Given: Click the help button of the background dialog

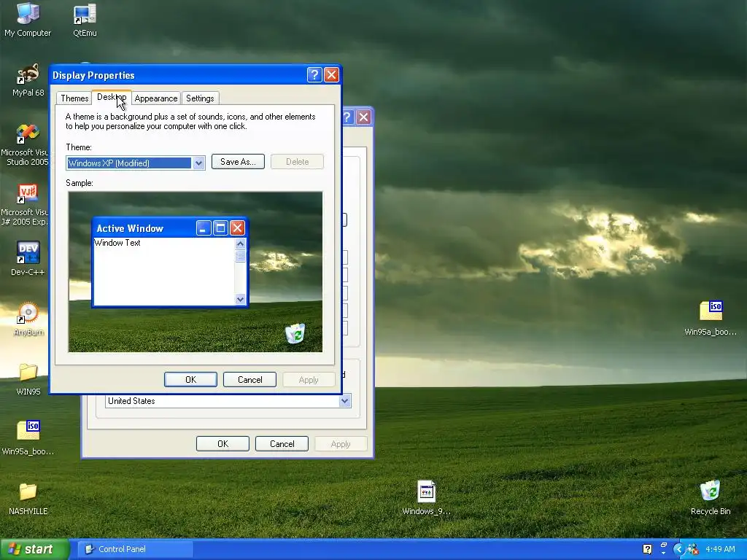Looking at the screenshot, I should pyautogui.click(x=348, y=117).
